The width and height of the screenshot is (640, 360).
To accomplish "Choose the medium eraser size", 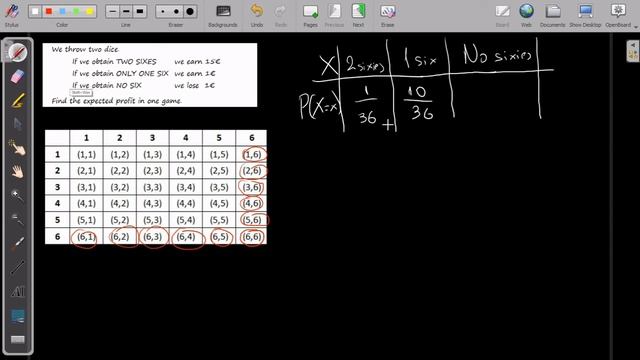I will (x=176, y=11).
